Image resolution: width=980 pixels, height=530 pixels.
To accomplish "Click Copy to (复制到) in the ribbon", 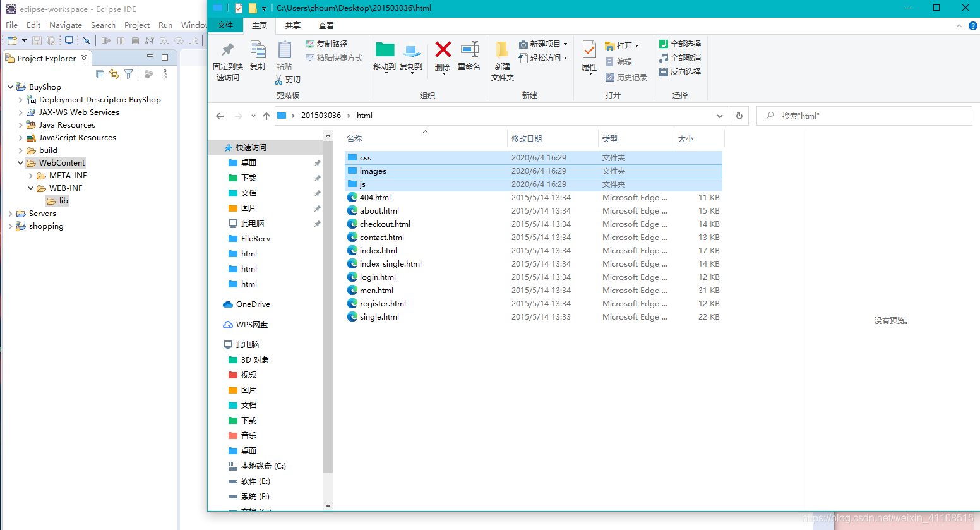I will (x=411, y=57).
